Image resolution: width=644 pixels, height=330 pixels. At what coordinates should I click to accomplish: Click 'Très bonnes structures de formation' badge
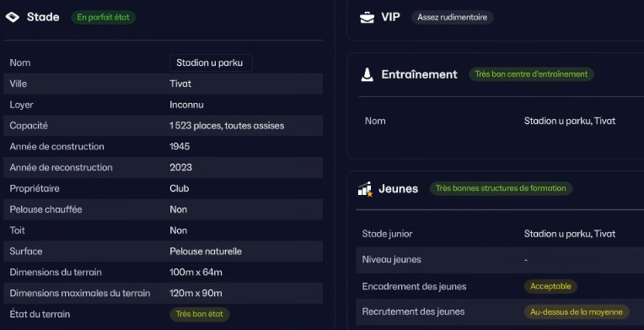(501, 188)
